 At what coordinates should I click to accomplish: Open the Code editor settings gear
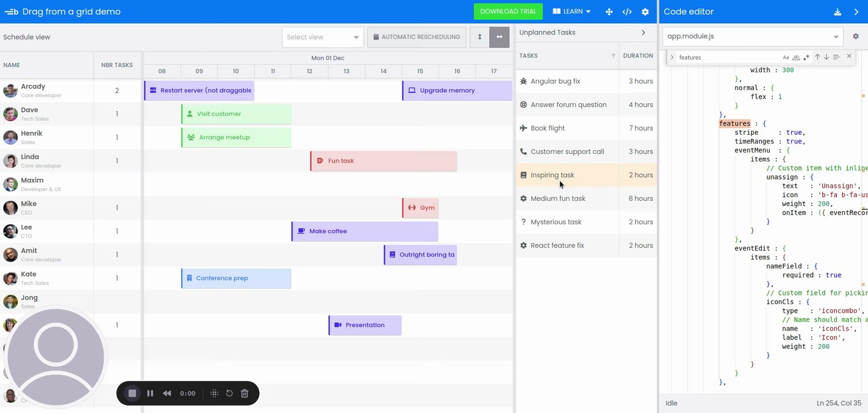tap(855, 36)
